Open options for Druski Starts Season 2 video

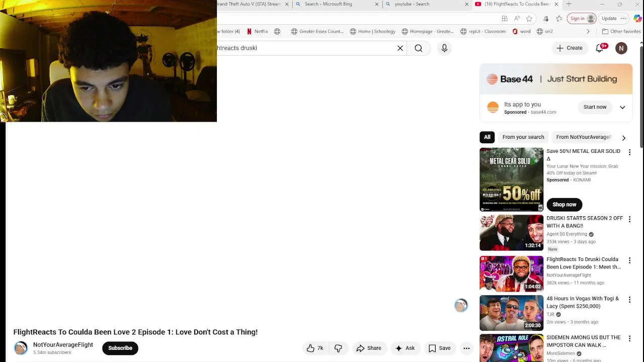[x=629, y=220]
